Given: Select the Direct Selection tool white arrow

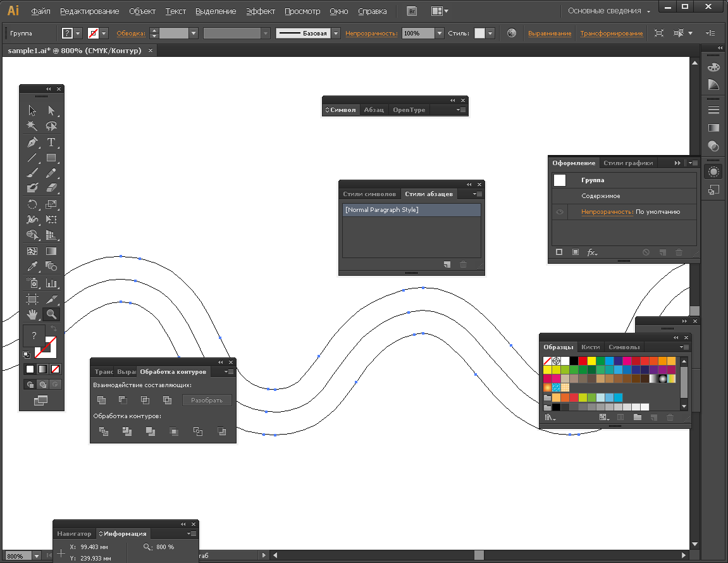Looking at the screenshot, I should [51, 111].
